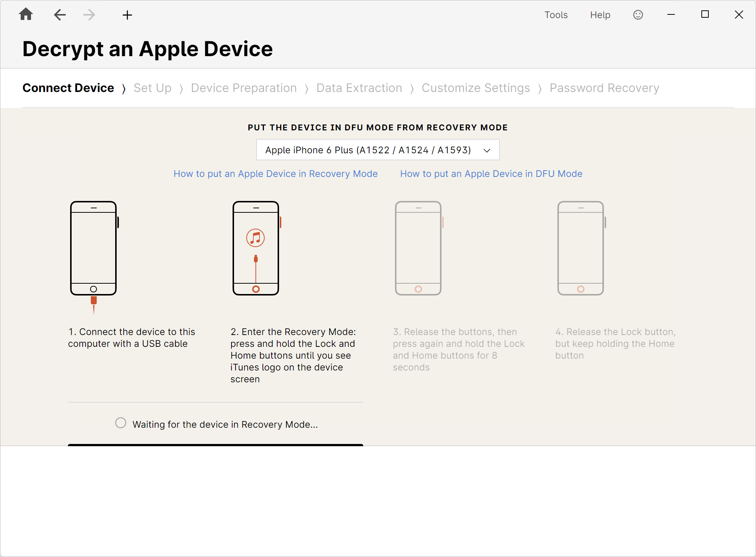The image size is (756, 557).
Task: Click the step 2 phone with iTunes logo image
Action: 257,248
